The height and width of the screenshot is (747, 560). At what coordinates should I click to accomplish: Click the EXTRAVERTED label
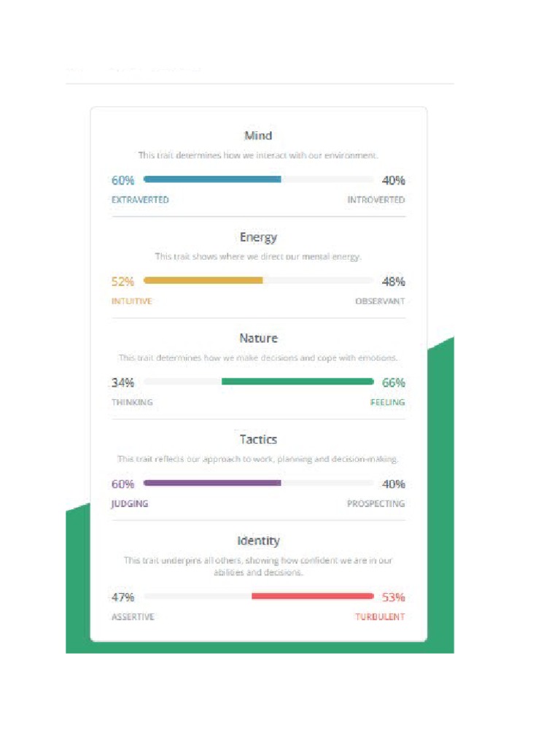pos(140,200)
